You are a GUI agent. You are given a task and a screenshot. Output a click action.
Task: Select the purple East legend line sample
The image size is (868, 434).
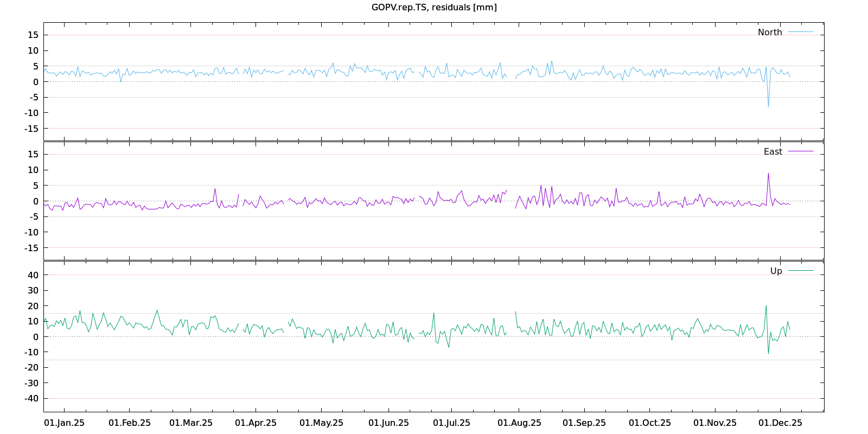coord(800,151)
